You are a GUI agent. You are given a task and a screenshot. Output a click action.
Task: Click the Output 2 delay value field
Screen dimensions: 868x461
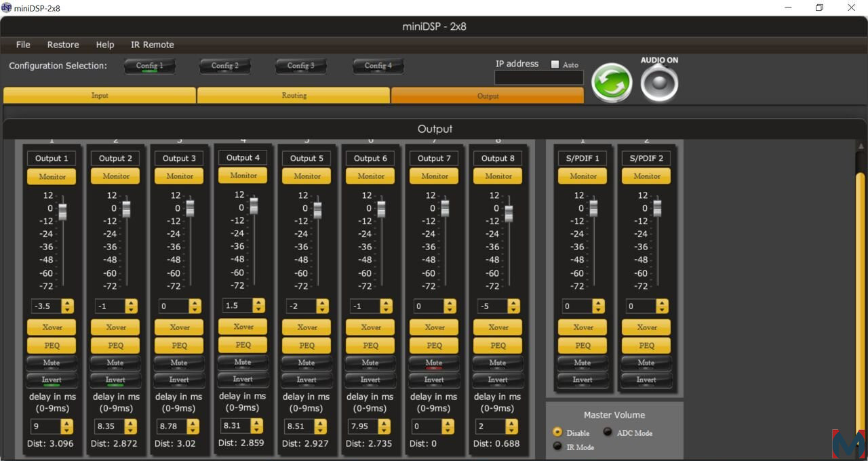tap(109, 427)
